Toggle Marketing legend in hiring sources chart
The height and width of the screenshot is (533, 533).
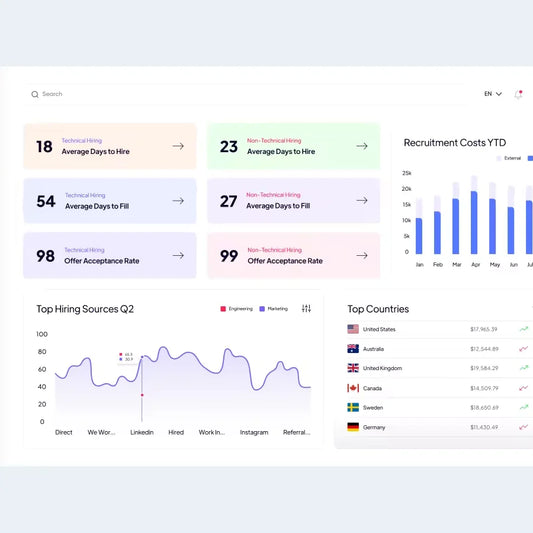pyautogui.click(x=274, y=309)
